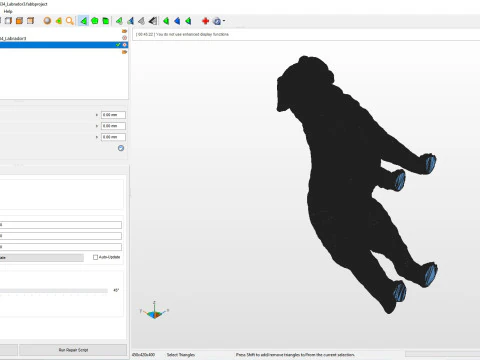Click the orange folder icon below the selected row

[x=124, y=52]
